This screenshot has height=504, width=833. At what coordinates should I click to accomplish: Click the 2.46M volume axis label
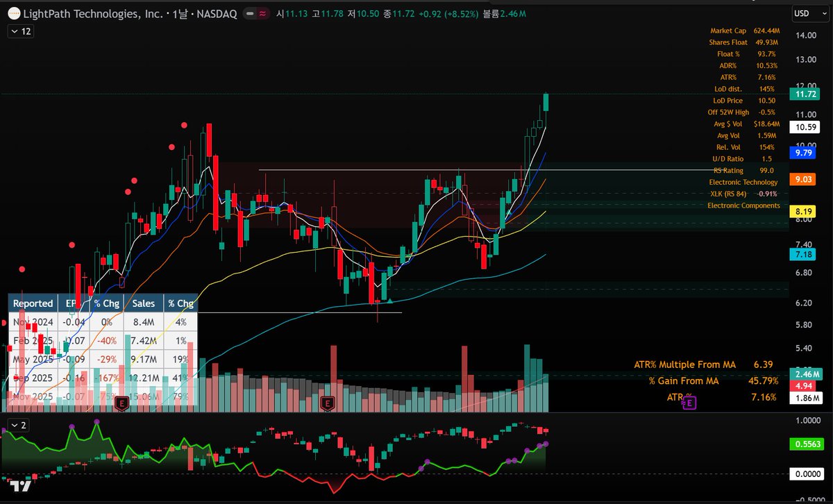coord(806,374)
